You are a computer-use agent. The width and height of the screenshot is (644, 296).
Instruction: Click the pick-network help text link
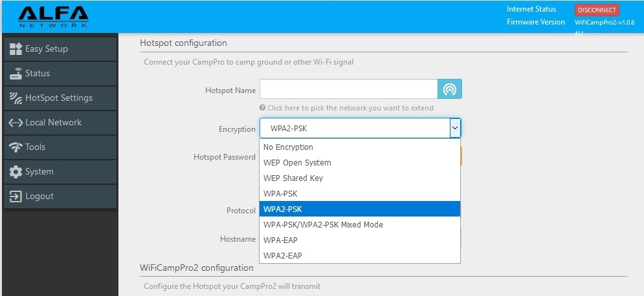(350, 108)
